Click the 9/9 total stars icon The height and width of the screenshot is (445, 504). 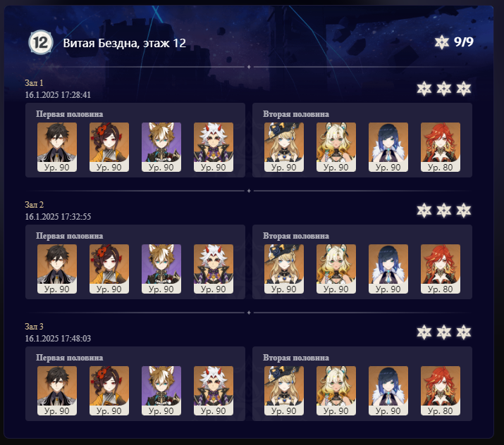(x=442, y=42)
